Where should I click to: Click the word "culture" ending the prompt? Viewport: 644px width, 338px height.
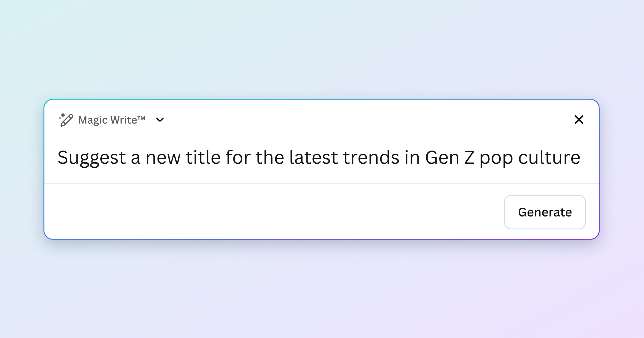[x=549, y=157]
